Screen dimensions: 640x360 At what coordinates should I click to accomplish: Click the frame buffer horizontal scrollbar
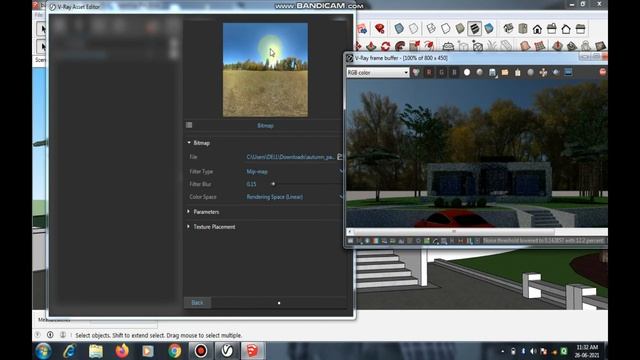coord(453,231)
